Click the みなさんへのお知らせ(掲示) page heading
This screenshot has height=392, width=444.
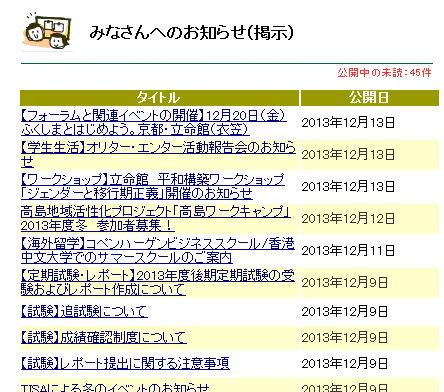192,32
